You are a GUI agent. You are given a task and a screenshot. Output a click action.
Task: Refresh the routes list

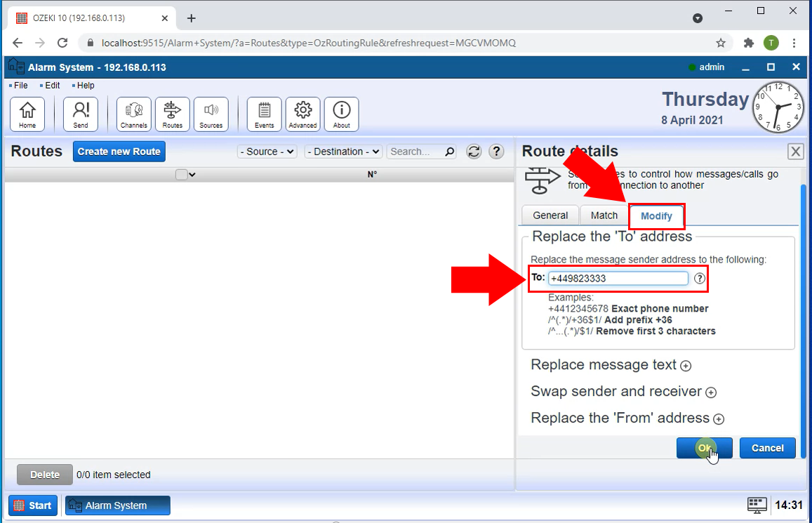pos(474,151)
